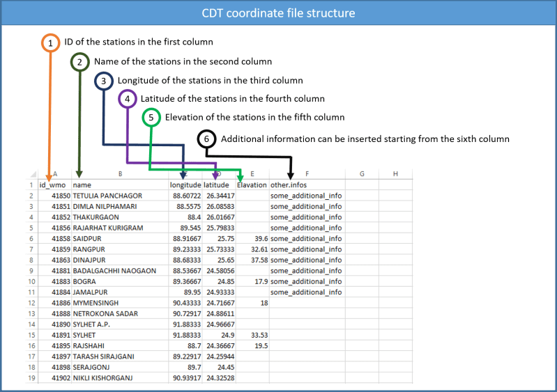Click elevation value 37.58
Image resolution: width=557 pixels, height=392 pixels.
[x=252, y=260]
